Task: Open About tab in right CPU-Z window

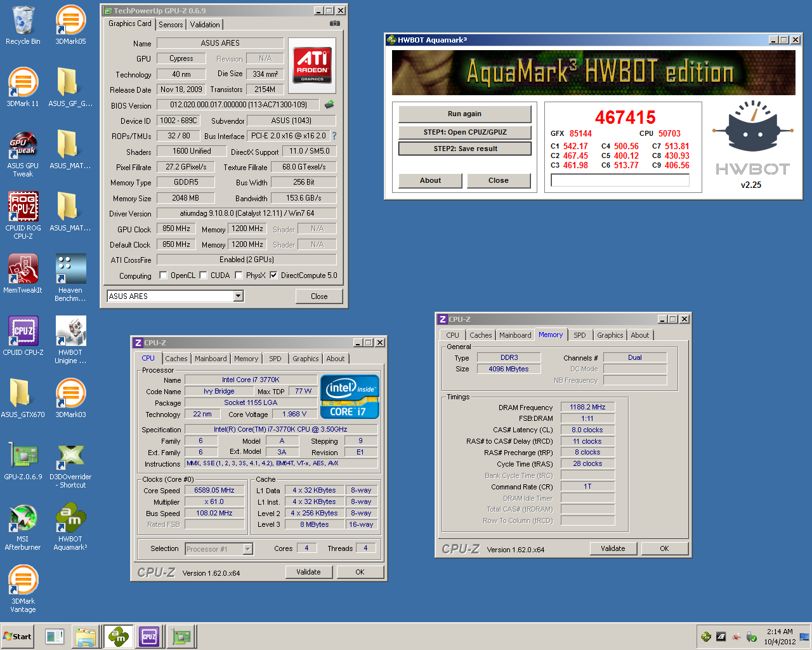Action: (x=640, y=335)
